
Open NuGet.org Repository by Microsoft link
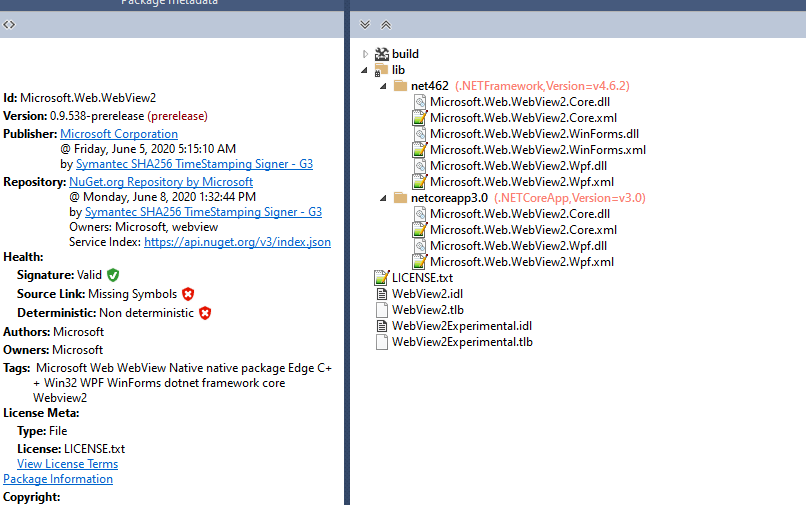(161, 182)
